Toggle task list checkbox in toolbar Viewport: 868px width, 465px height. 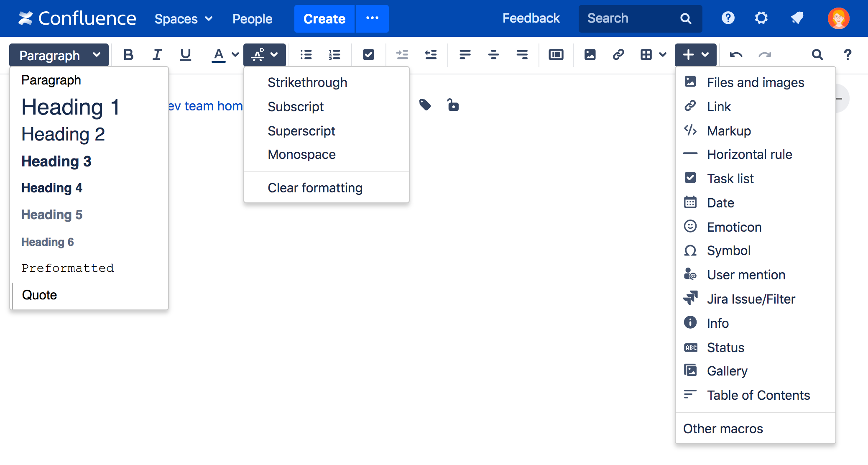pyautogui.click(x=368, y=55)
